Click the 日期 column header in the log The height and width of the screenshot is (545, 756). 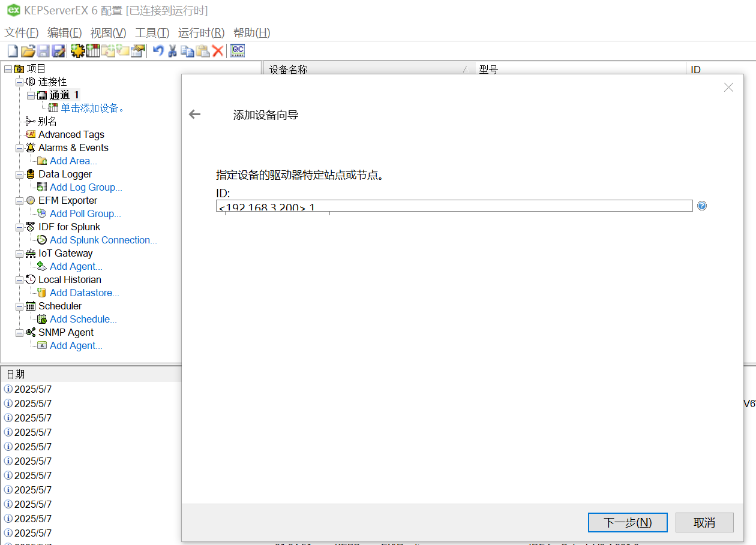pyautogui.click(x=91, y=374)
